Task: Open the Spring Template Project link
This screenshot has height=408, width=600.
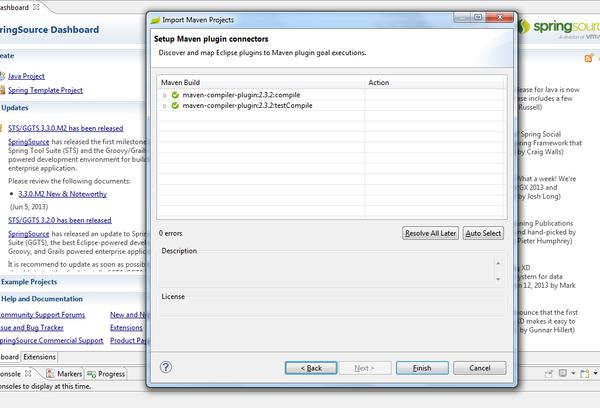Action: point(46,90)
